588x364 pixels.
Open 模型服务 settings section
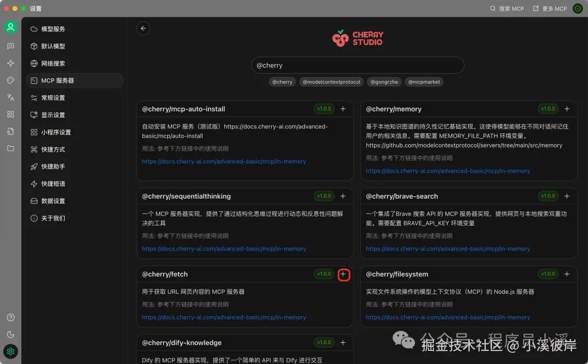click(74, 29)
